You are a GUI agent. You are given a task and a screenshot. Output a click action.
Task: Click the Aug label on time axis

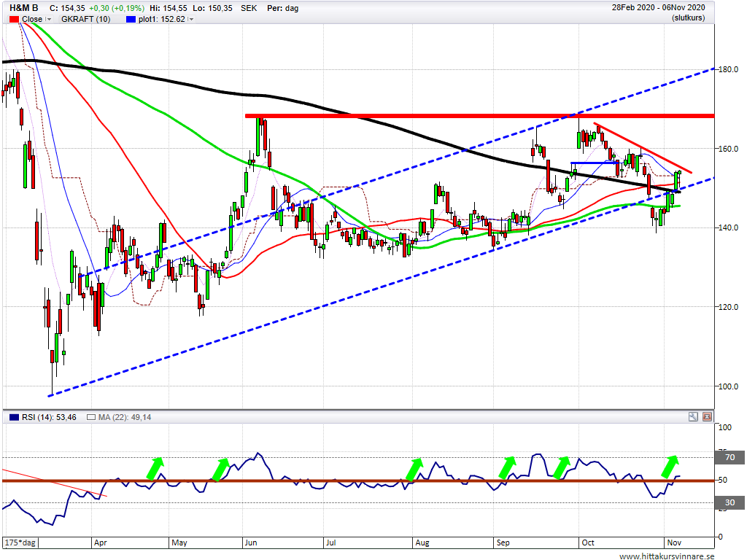(x=422, y=542)
